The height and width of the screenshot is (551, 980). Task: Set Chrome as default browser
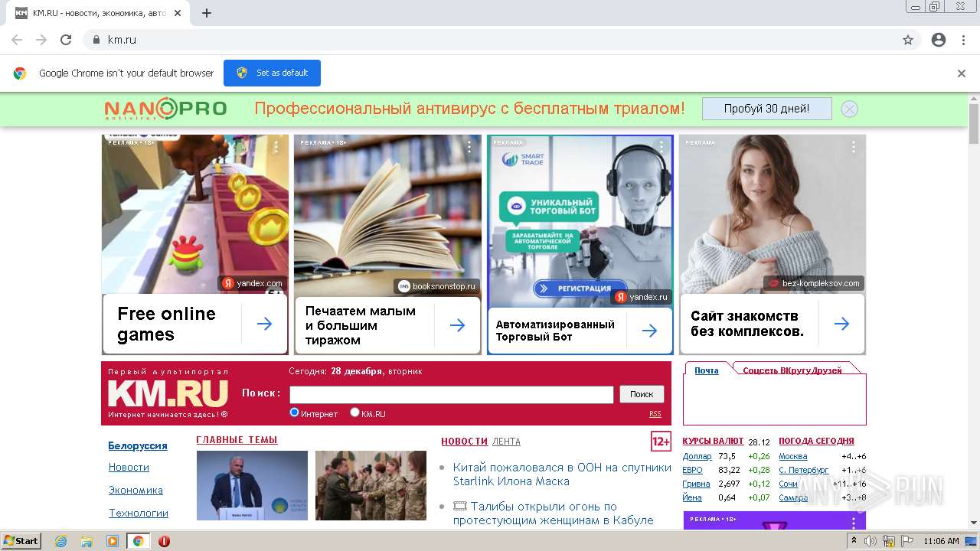pyautogui.click(x=272, y=73)
